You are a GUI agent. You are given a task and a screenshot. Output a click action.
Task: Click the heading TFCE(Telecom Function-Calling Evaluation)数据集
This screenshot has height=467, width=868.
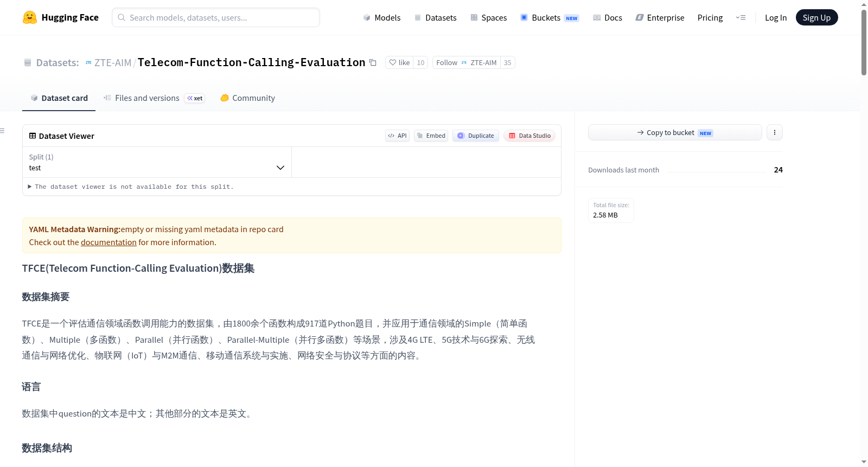coord(138,268)
